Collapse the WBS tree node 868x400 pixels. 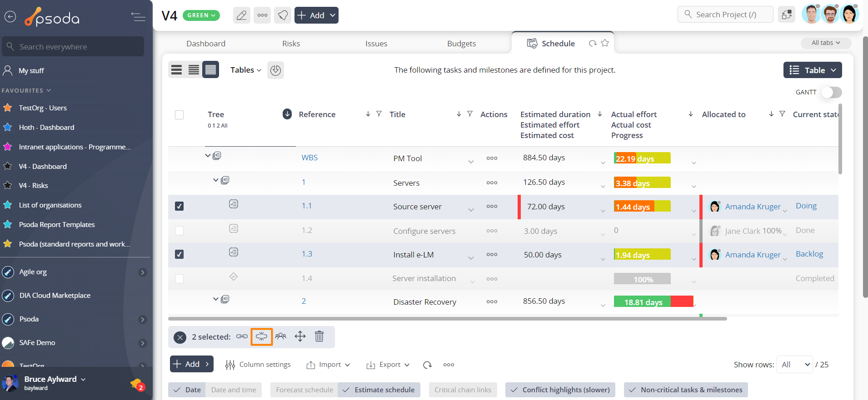coord(208,156)
